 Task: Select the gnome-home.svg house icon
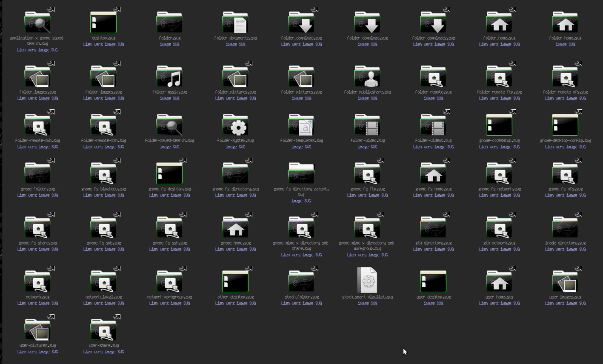pos(235,227)
